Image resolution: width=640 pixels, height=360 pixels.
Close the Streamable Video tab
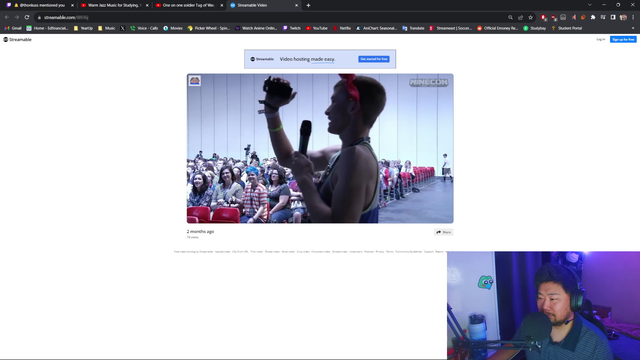(296, 5)
